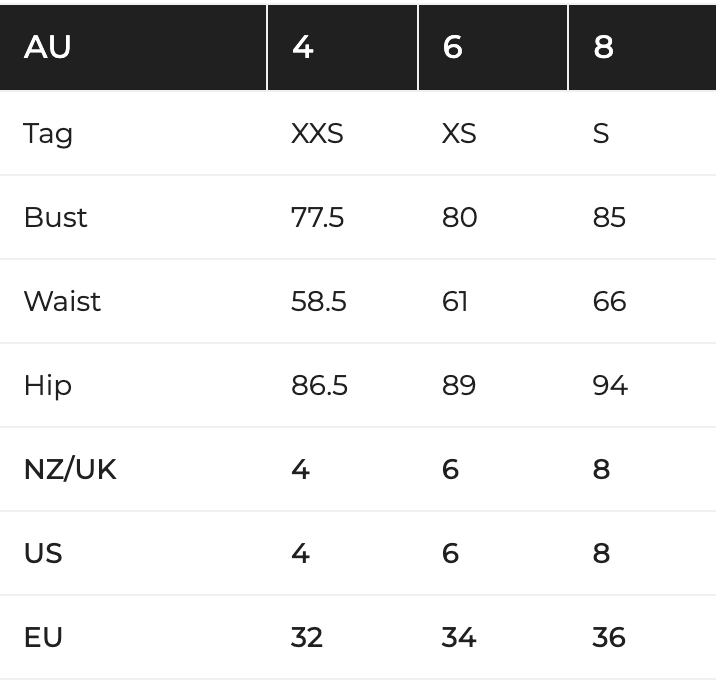Select the 85 bust measurement
The height and width of the screenshot is (680, 716).
(609, 217)
